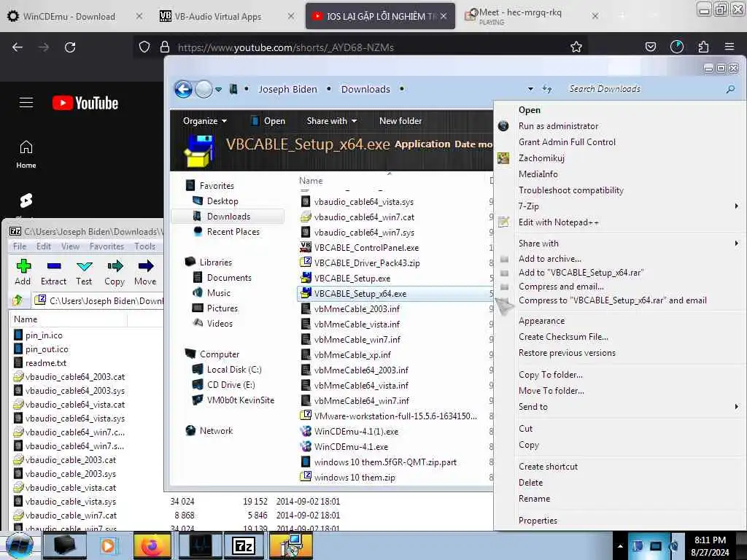Choose Run as administrator
Image resolution: width=747 pixels, height=560 pixels.
(x=558, y=126)
